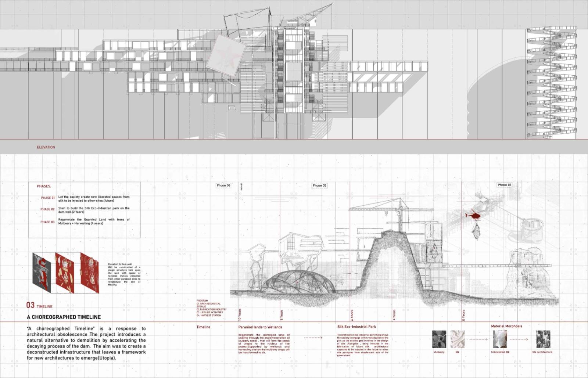Click the dashed arrow after Paranoid lands text
The width and height of the screenshot is (588, 378).
pyautogui.click(x=313, y=338)
